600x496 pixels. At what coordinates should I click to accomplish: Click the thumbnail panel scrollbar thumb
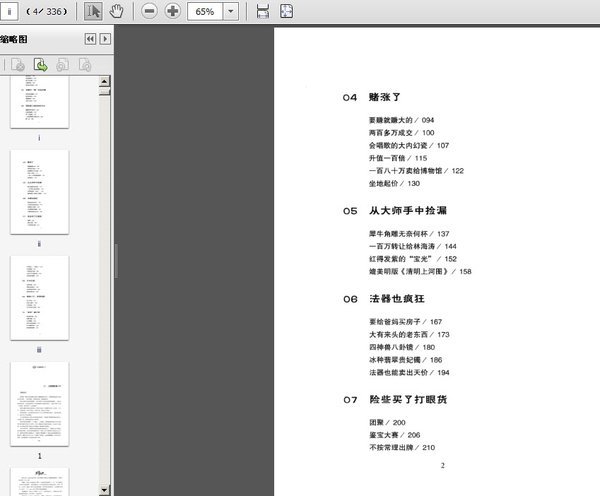(x=104, y=91)
